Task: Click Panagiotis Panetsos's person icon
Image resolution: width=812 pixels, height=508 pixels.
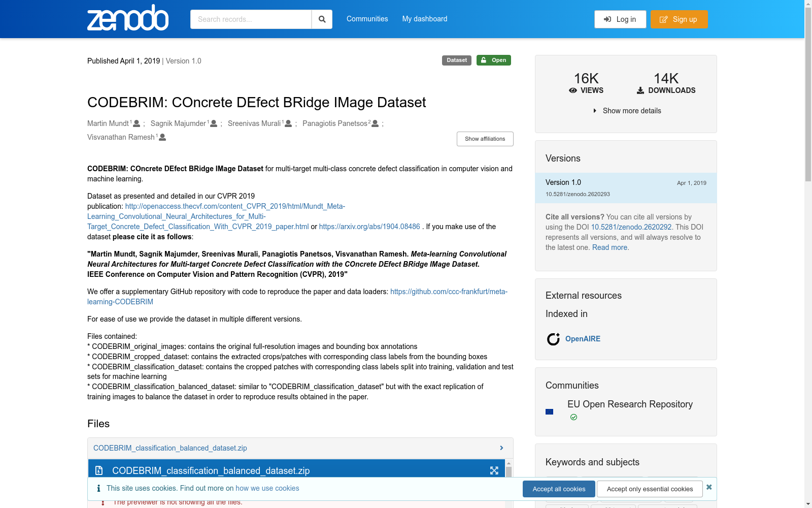Action: click(375, 123)
